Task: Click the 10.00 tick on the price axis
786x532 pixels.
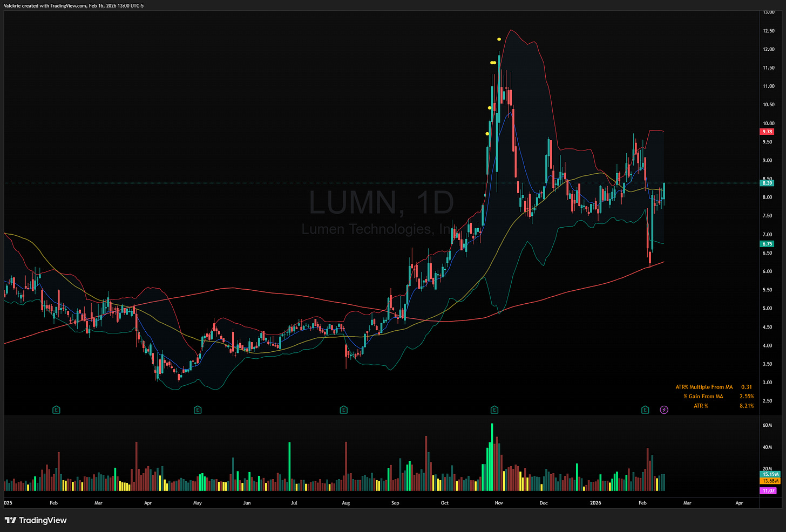Action: click(x=768, y=124)
